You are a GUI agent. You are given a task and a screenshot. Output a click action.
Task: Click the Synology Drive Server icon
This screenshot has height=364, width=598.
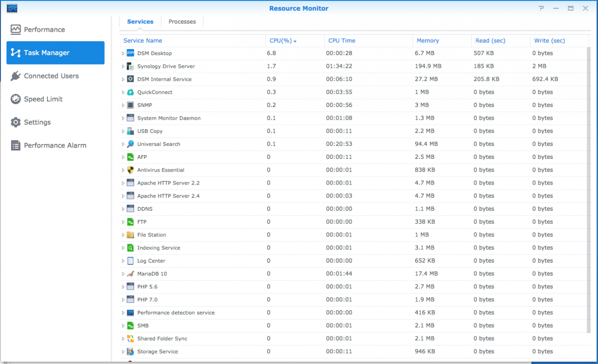point(130,66)
